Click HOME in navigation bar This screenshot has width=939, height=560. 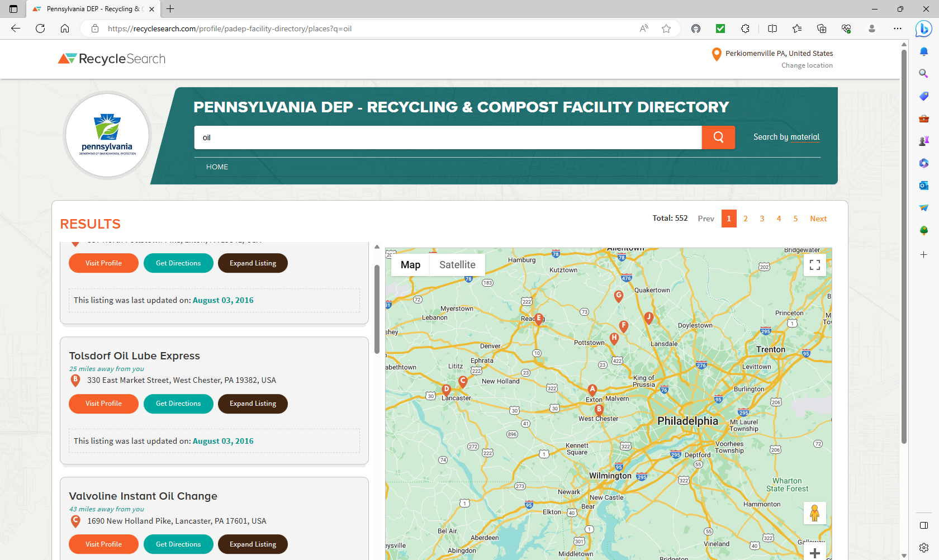(x=217, y=167)
